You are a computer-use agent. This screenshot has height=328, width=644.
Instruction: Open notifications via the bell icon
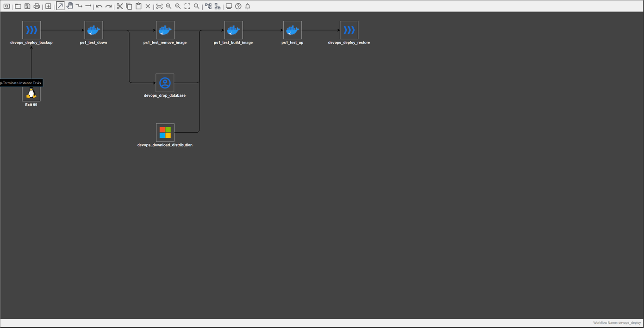tap(248, 6)
